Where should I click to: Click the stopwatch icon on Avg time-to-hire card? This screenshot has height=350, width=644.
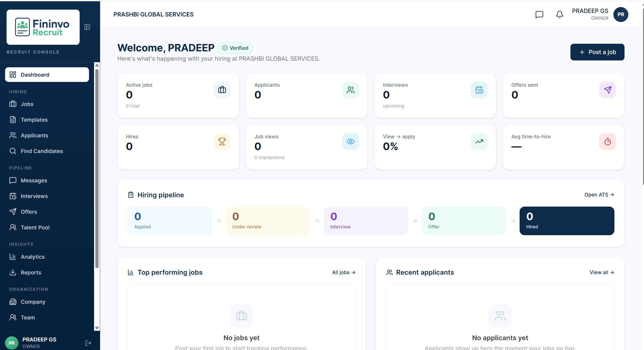pos(607,141)
